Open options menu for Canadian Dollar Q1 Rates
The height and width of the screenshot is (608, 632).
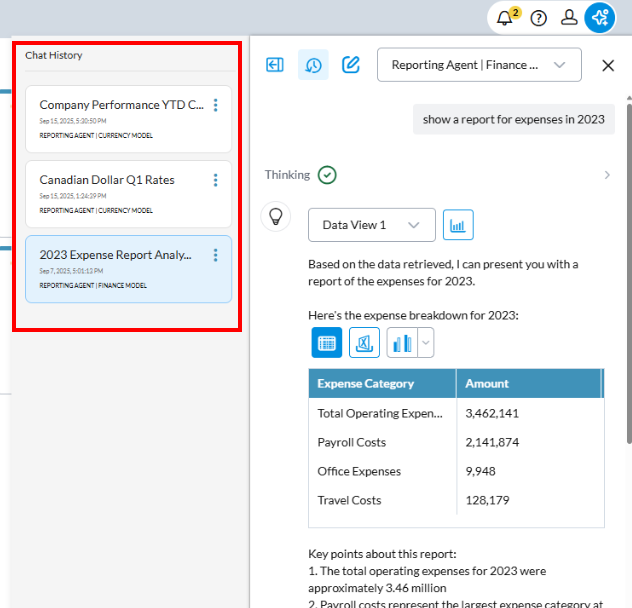[x=216, y=181]
